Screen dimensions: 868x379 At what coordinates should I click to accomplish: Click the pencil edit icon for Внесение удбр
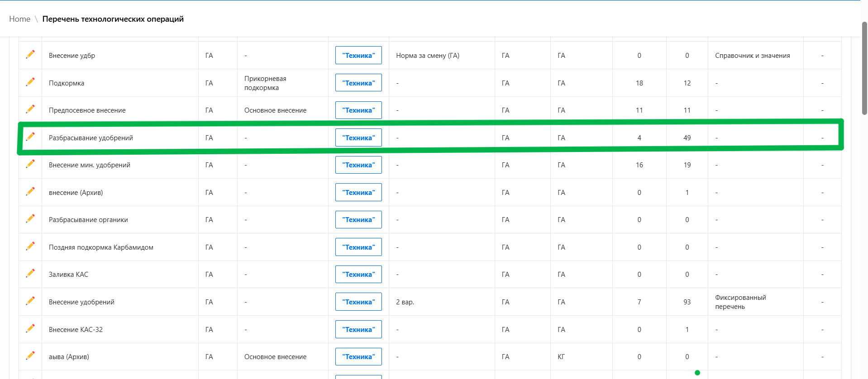[x=30, y=54]
